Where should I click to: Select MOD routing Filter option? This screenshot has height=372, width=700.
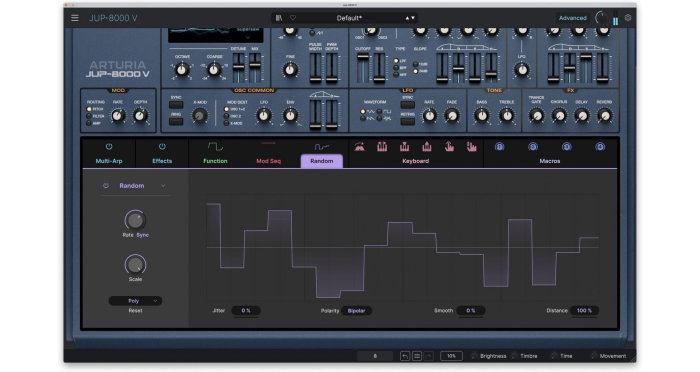pos(89,116)
